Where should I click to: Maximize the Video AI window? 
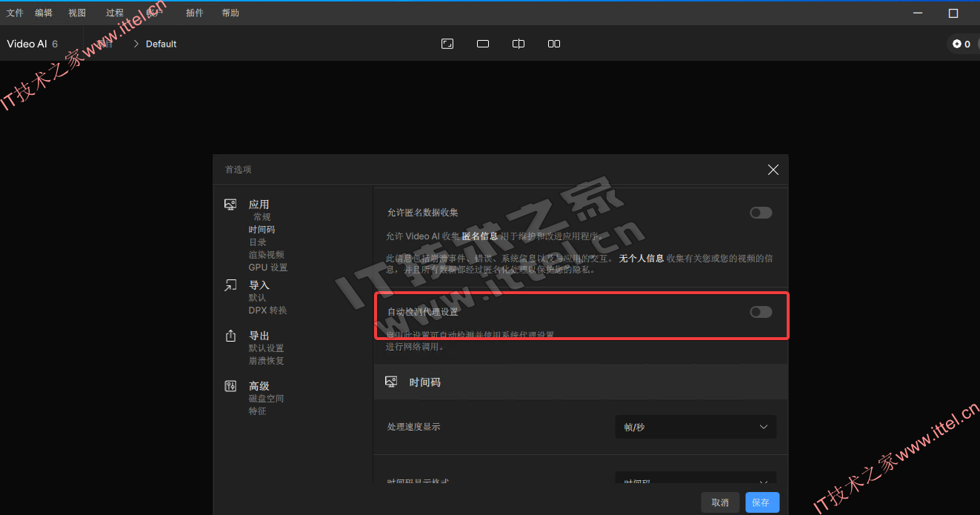pyautogui.click(x=953, y=13)
